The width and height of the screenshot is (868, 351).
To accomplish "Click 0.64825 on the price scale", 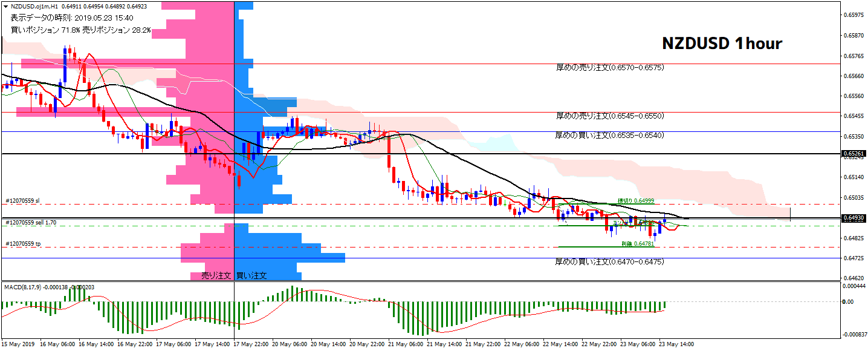I will tap(853, 238).
